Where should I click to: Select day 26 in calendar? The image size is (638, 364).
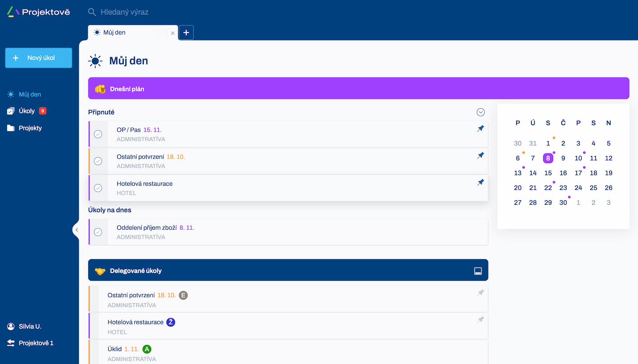coord(608,188)
